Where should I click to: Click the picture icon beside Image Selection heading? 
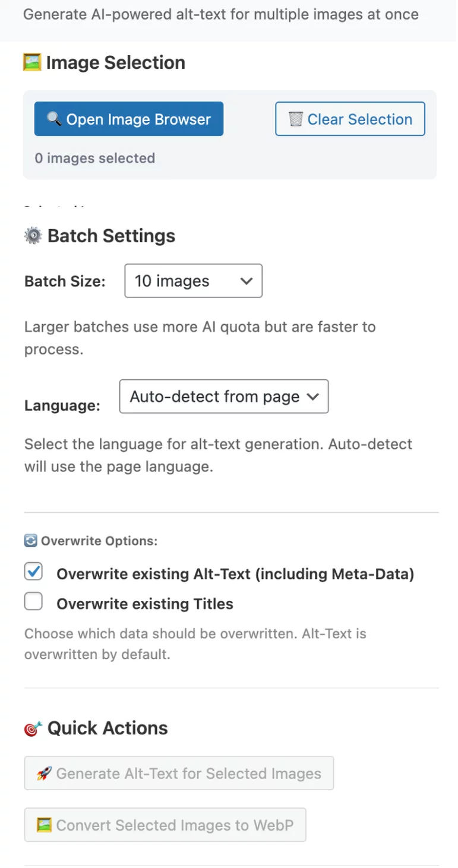coord(32,62)
